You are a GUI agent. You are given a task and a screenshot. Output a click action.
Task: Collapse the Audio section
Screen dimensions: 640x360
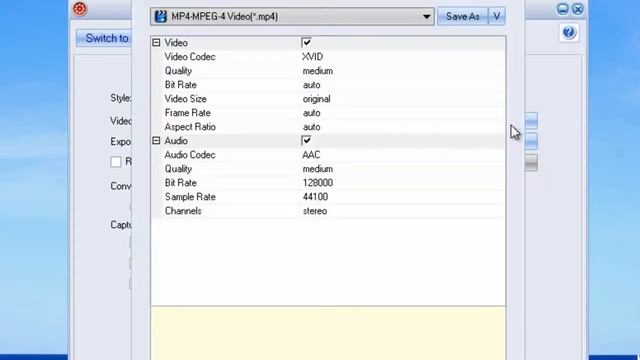tap(156, 140)
